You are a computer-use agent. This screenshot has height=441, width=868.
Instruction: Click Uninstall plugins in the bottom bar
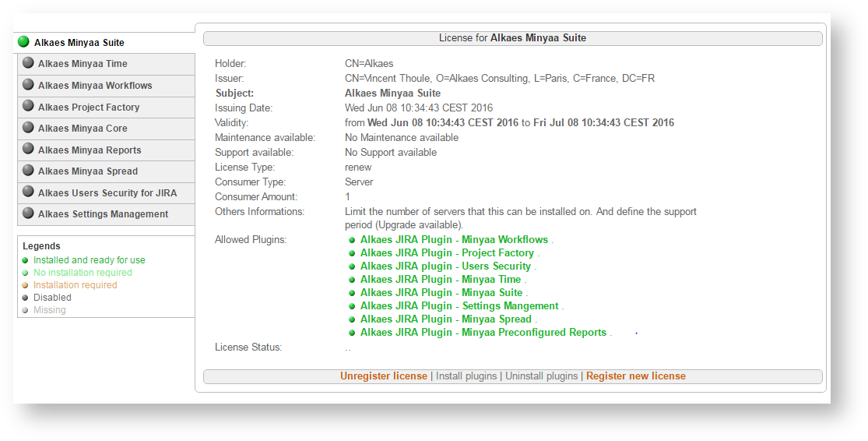543,376
